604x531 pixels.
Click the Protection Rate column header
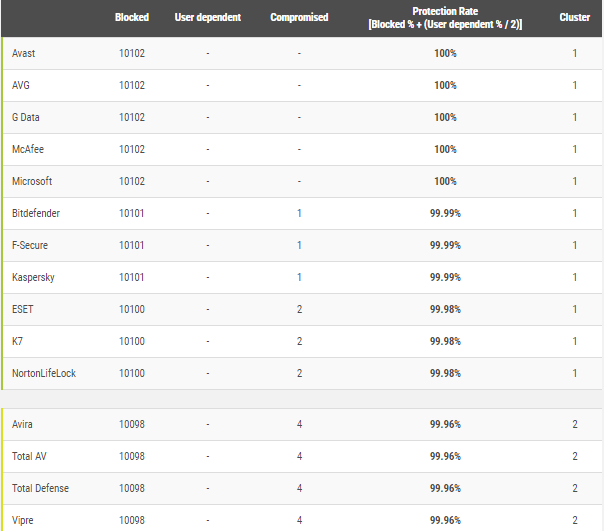[x=445, y=17]
